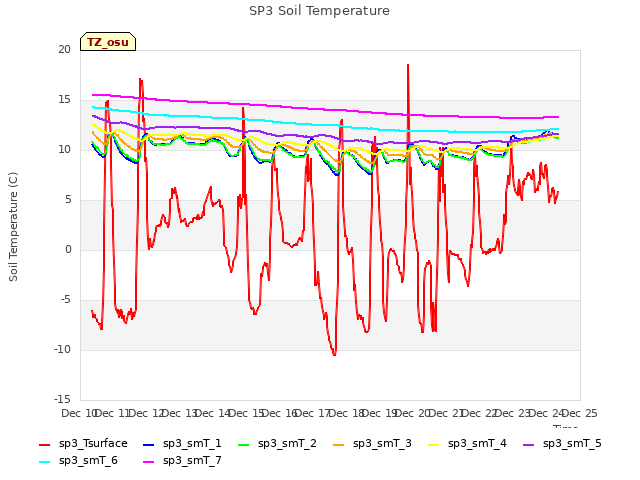Click the SP3 Soil Temperature chart title
The height and width of the screenshot is (480, 640).
coord(319,11)
